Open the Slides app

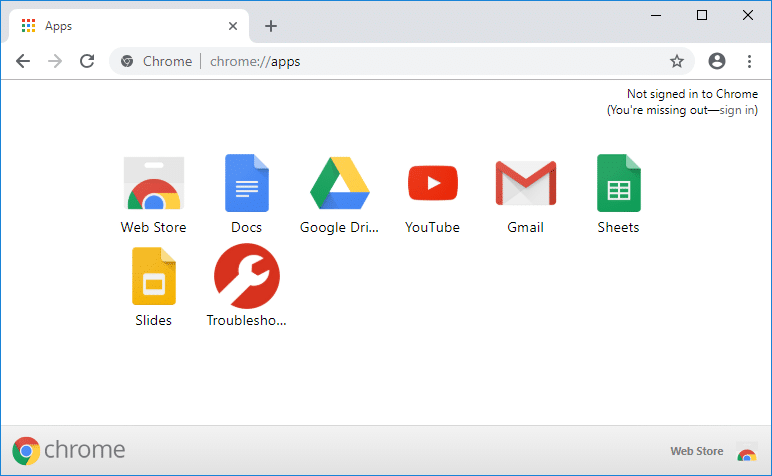[153, 277]
